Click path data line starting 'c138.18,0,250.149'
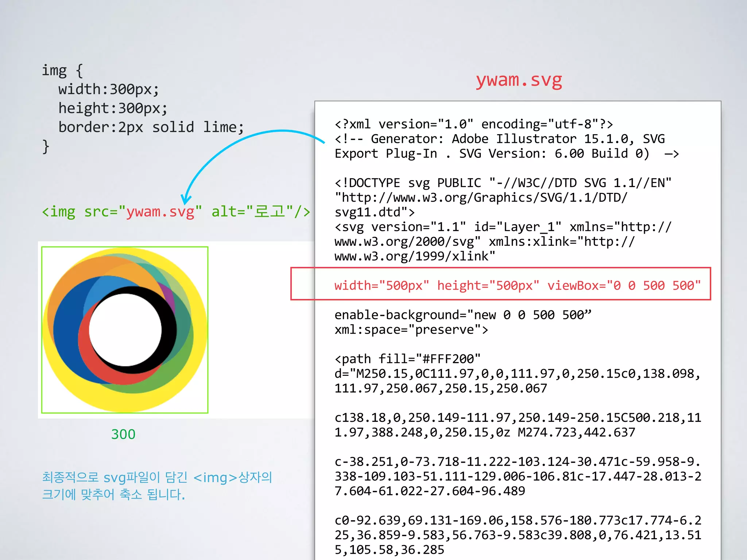The image size is (747, 560). [518, 417]
